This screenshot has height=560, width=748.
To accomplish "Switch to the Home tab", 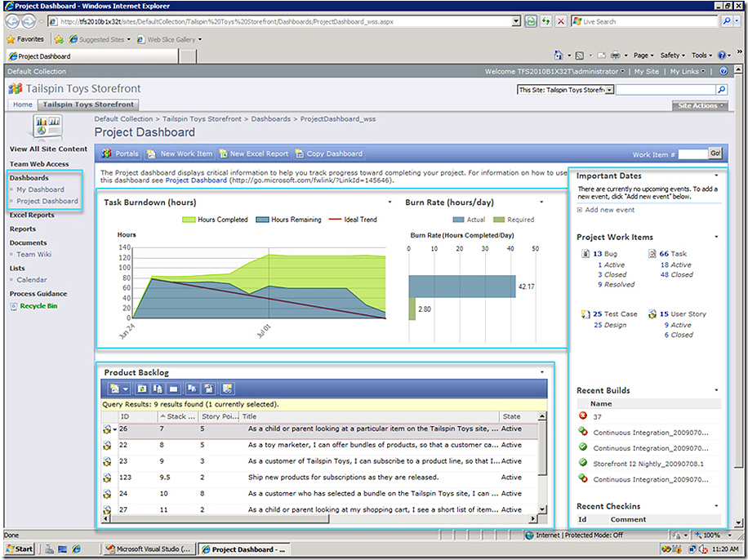I will (23, 104).
